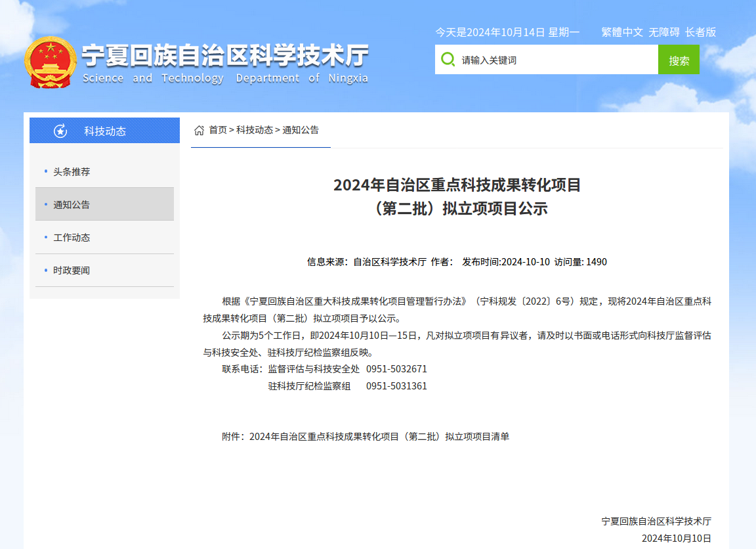Open the 附件 project list attachment link
The width and height of the screenshot is (756, 549).
coord(379,436)
